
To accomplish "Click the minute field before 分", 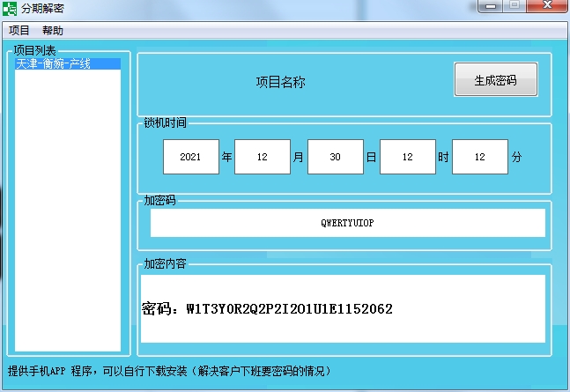I will (480, 157).
